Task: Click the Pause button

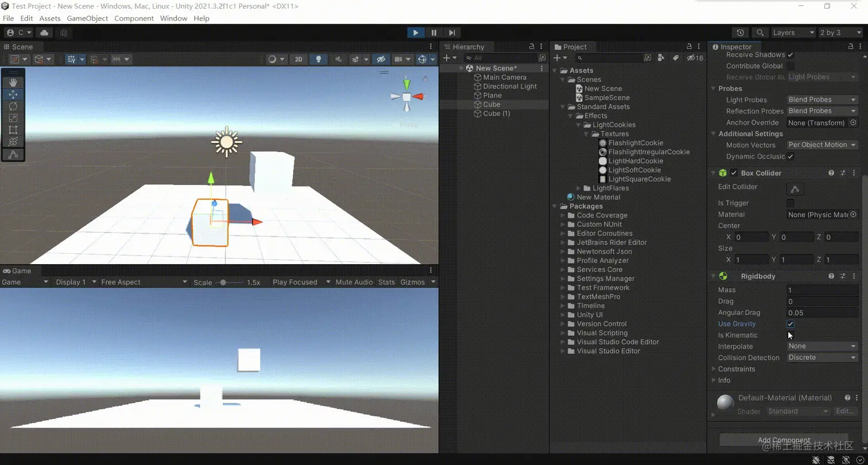Action: pyautogui.click(x=434, y=33)
